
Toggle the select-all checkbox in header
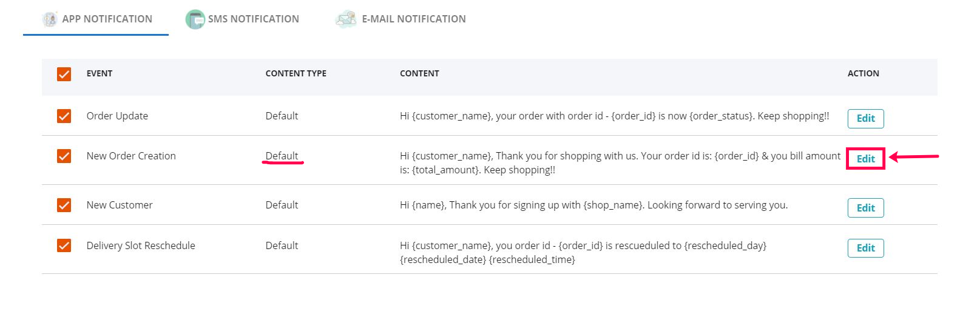coord(64,74)
